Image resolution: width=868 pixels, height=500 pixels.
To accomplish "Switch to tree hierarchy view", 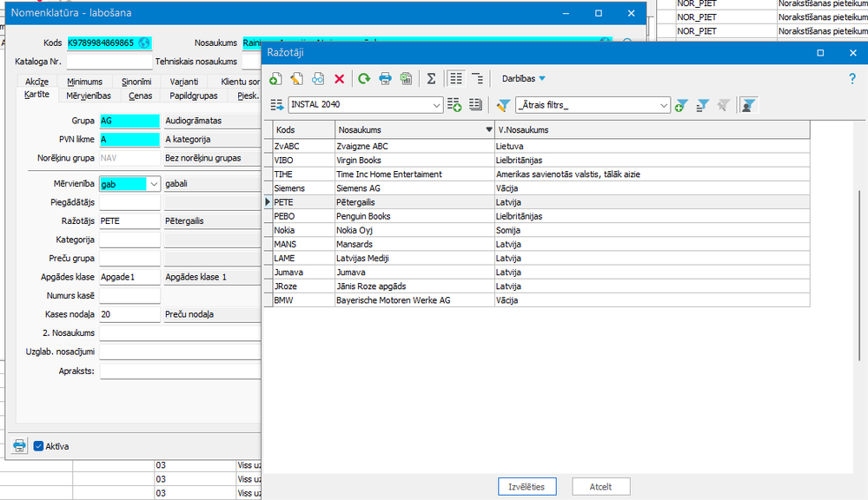I will tap(477, 78).
